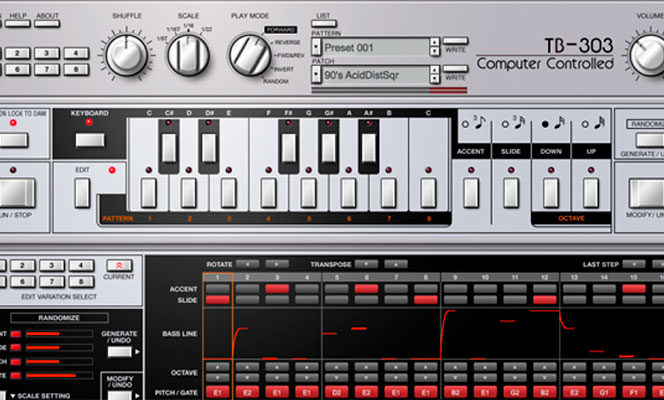The height and width of the screenshot is (400, 664).
Task: Rotate pattern right with Rotate arrow
Action: tap(277, 264)
